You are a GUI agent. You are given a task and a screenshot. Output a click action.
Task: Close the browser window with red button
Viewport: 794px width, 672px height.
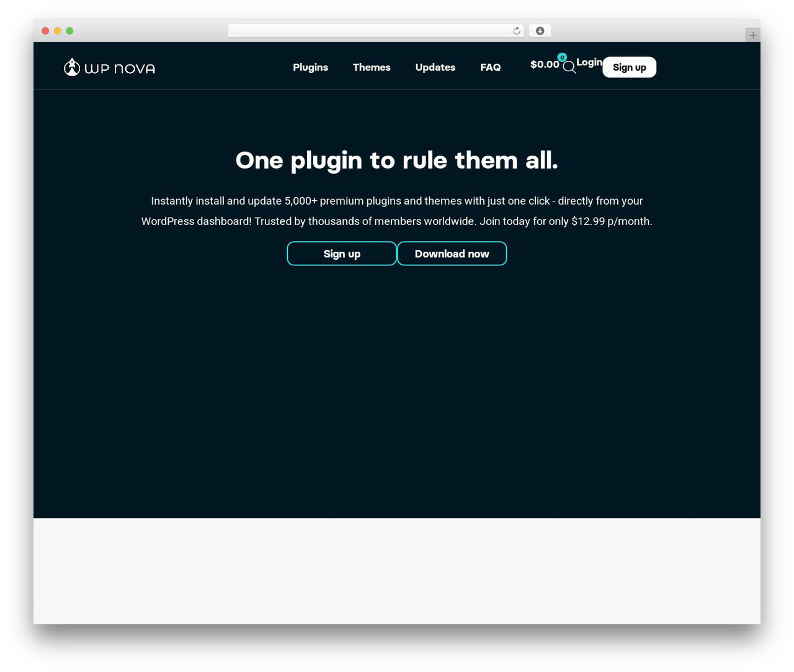(45, 31)
